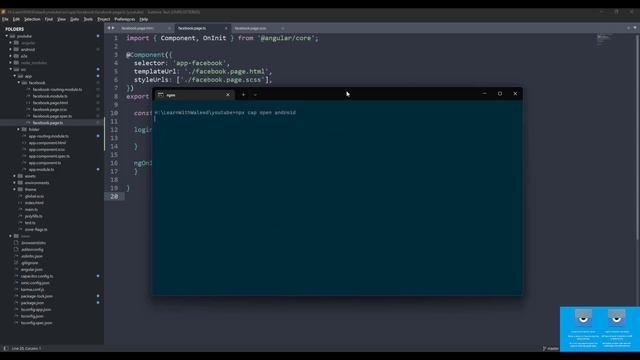Open main.ts in sidebar

(31, 209)
